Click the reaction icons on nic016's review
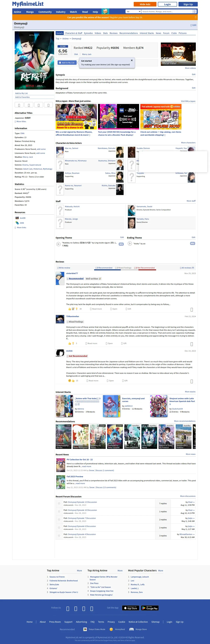Image resolution: width=210 pixels, height=644 pixels. pos(71,381)
